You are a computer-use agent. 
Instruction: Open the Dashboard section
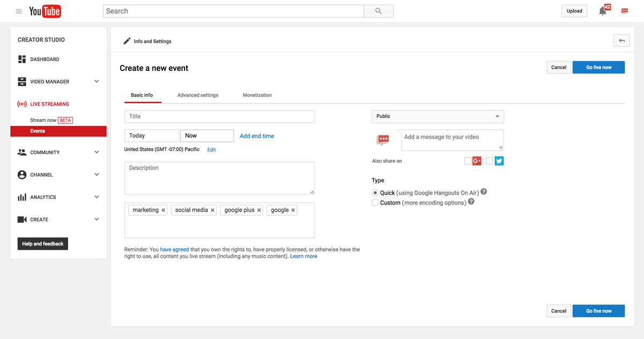45,59
